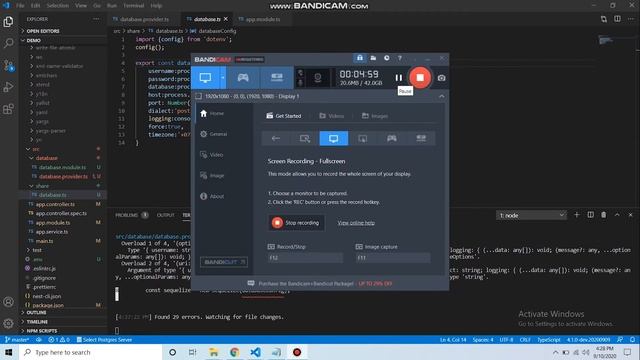Switch to Get Started tab
This screenshot has height=360, width=640.
(x=284, y=116)
